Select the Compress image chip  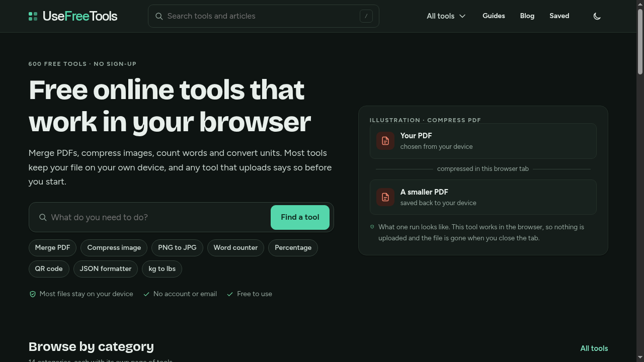(114, 248)
